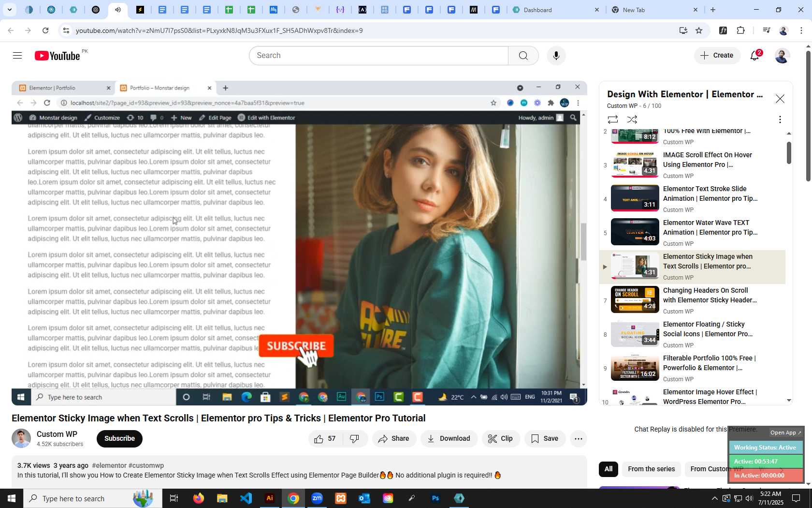Go to the YouTube home logo
812x508 pixels.
pyautogui.click(x=58, y=56)
